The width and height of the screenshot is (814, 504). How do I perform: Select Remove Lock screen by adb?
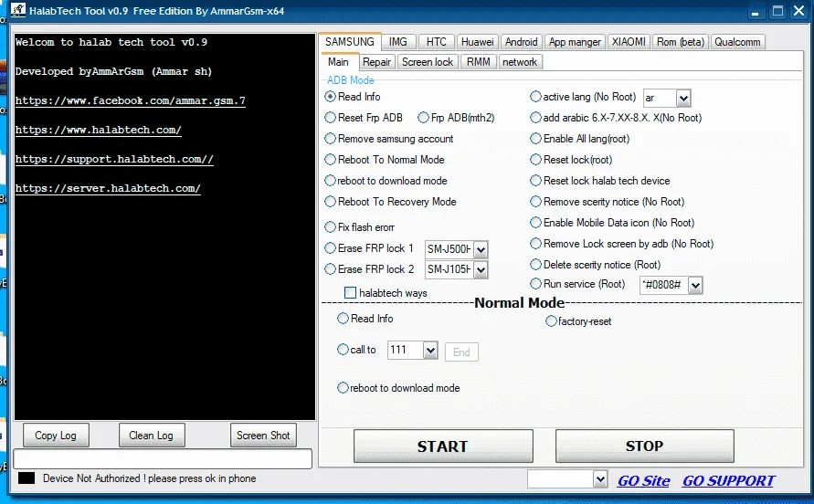(x=535, y=244)
